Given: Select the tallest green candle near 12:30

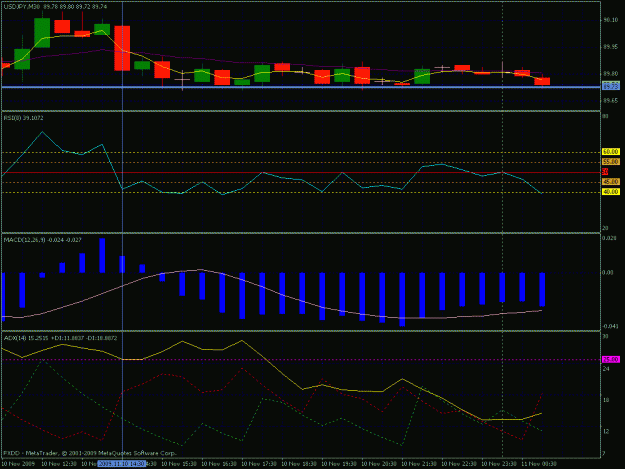Looking at the screenshot, I should coord(42,33).
